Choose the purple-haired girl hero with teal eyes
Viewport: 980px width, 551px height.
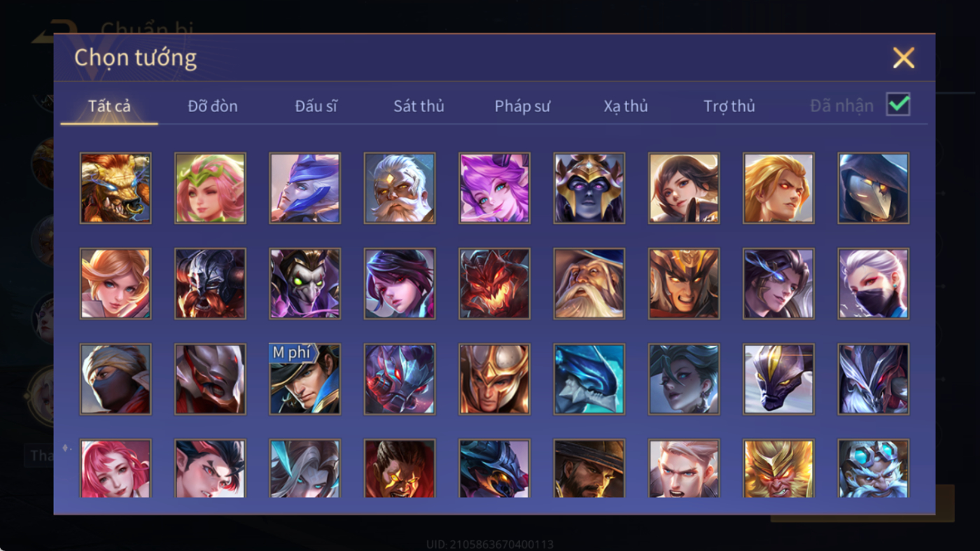pyautogui.click(x=494, y=188)
